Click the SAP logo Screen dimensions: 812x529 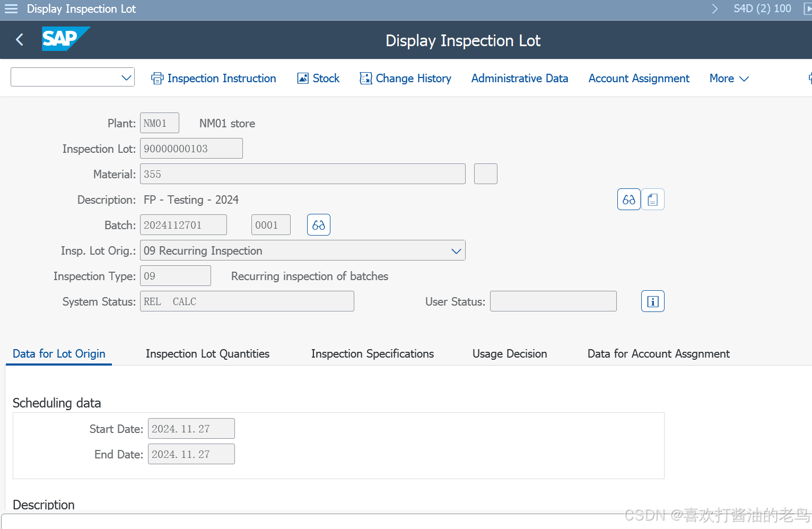click(x=66, y=39)
